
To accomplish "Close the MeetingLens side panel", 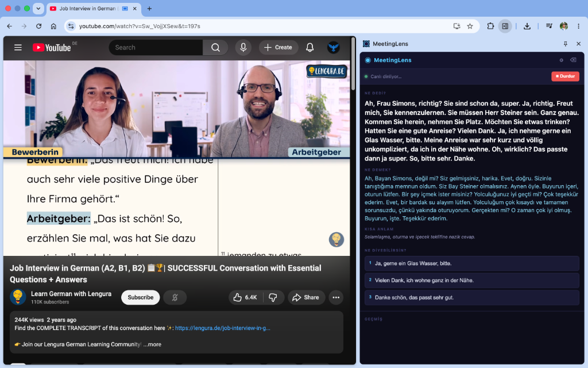I will coord(578,44).
